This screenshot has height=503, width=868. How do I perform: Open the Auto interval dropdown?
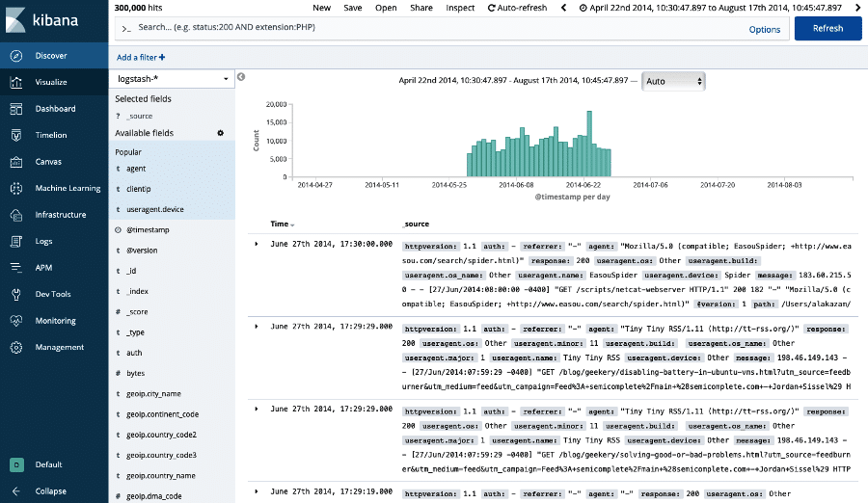672,81
